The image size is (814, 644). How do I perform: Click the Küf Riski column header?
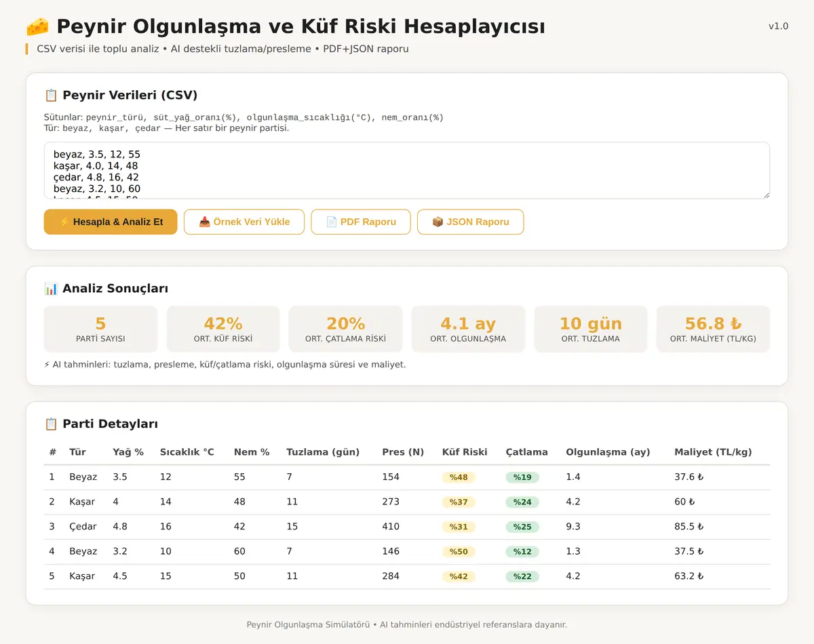[x=465, y=452]
